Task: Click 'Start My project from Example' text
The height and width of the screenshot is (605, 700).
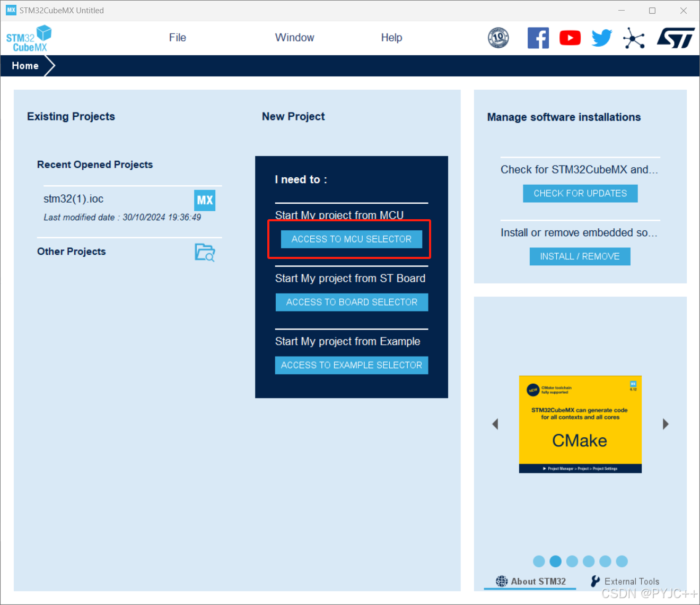Action: (x=348, y=341)
